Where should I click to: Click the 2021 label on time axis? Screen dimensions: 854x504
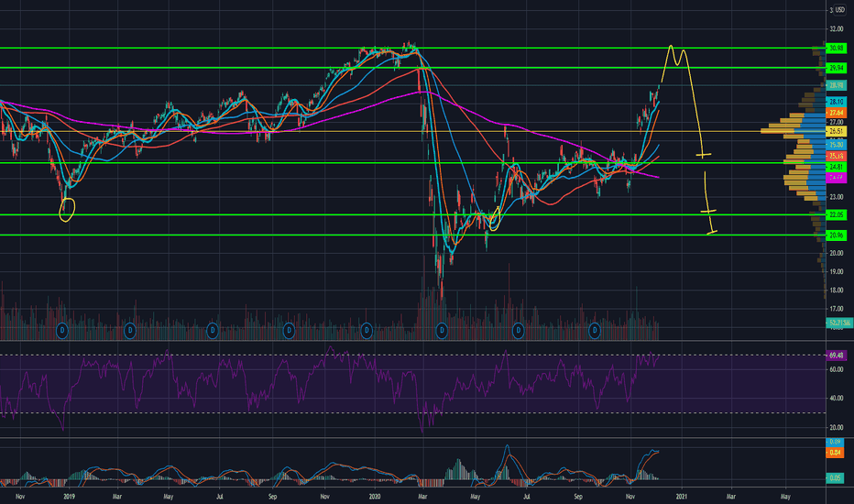[x=682, y=497]
